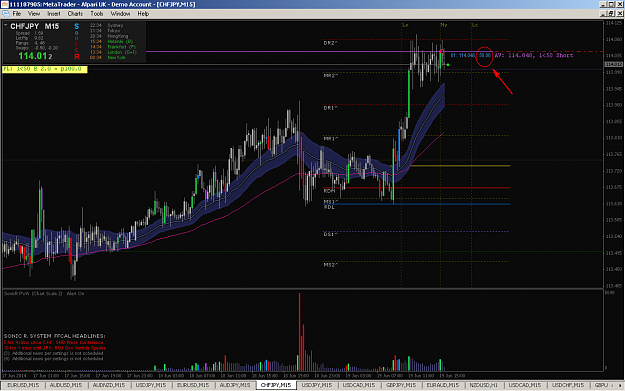Click the highlighted current price tag on scale

click(613, 64)
